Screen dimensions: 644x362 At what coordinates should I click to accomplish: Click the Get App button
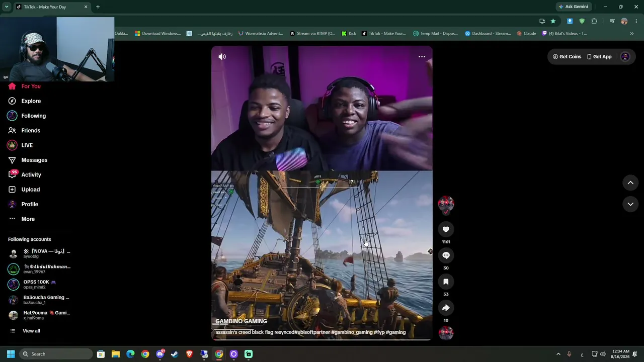point(599,57)
